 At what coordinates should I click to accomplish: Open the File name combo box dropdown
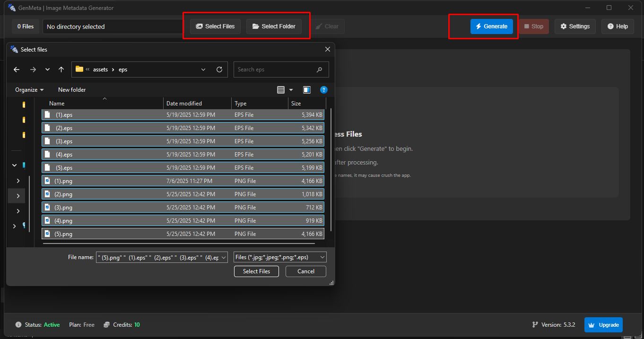[x=224, y=257]
